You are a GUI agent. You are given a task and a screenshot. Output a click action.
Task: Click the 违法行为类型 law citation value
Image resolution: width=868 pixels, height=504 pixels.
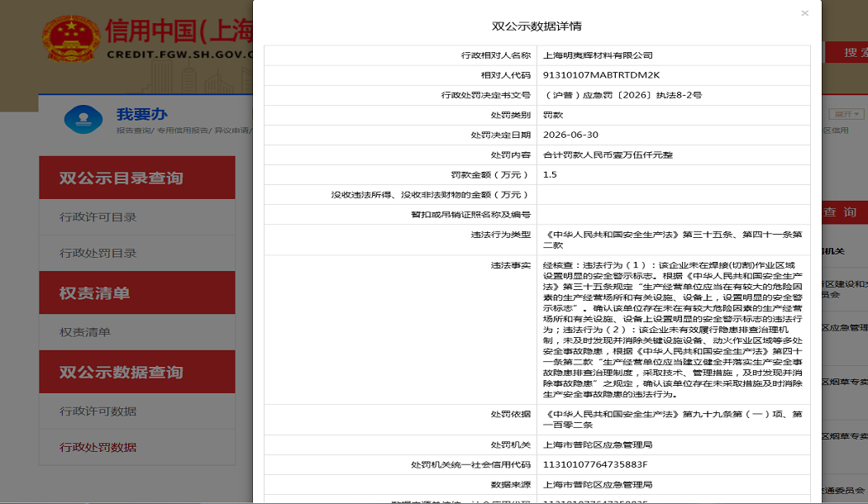[x=673, y=240]
